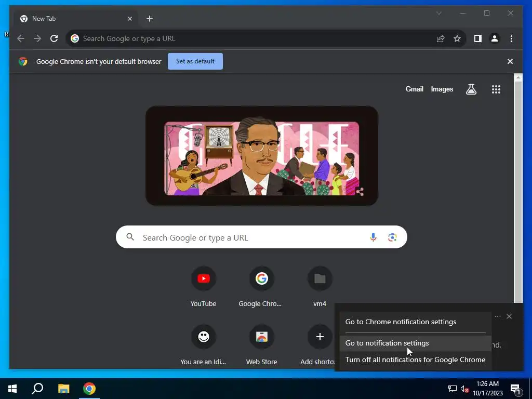The image size is (532, 399).
Task: Click the magnifier icon in search box
Action: [130, 237]
